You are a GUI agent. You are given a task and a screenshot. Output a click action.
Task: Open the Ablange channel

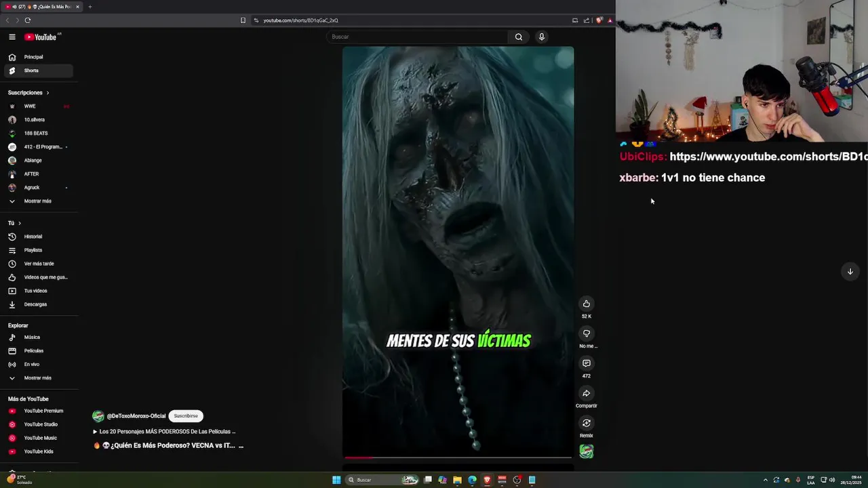pos(38,161)
